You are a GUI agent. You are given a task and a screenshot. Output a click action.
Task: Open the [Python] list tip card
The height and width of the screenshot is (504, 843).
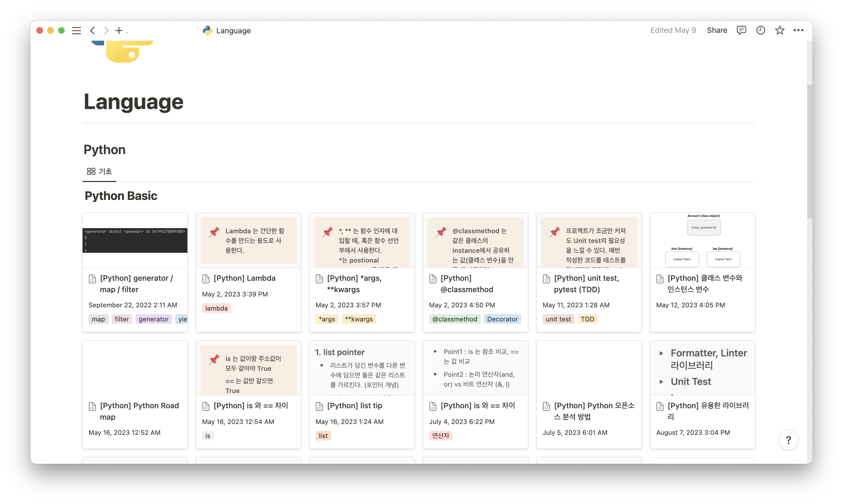354,406
